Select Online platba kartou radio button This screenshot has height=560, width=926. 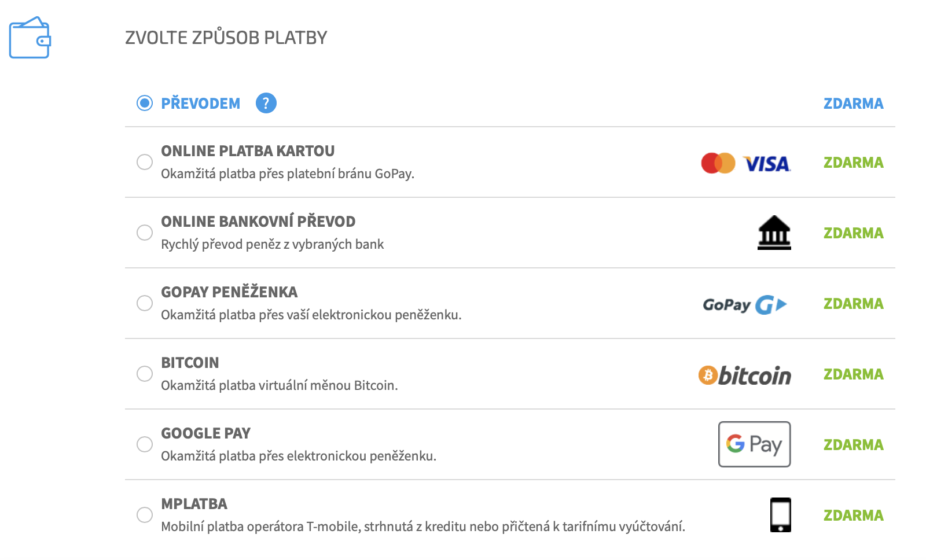click(x=145, y=162)
